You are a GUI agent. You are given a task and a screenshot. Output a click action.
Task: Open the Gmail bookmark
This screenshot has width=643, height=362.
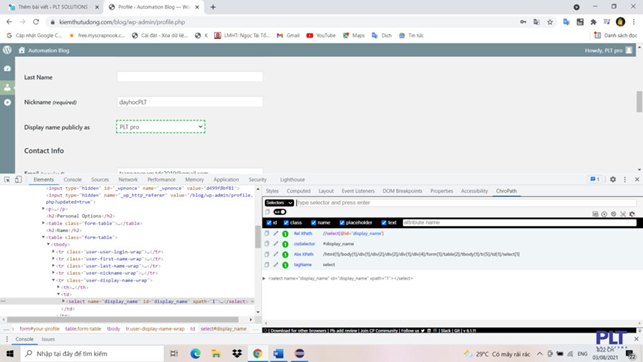click(x=288, y=36)
